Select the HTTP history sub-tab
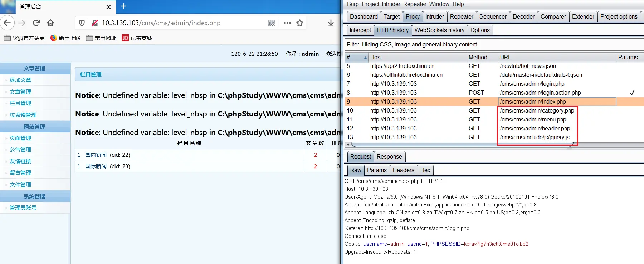The width and height of the screenshot is (644, 264). [x=392, y=30]
